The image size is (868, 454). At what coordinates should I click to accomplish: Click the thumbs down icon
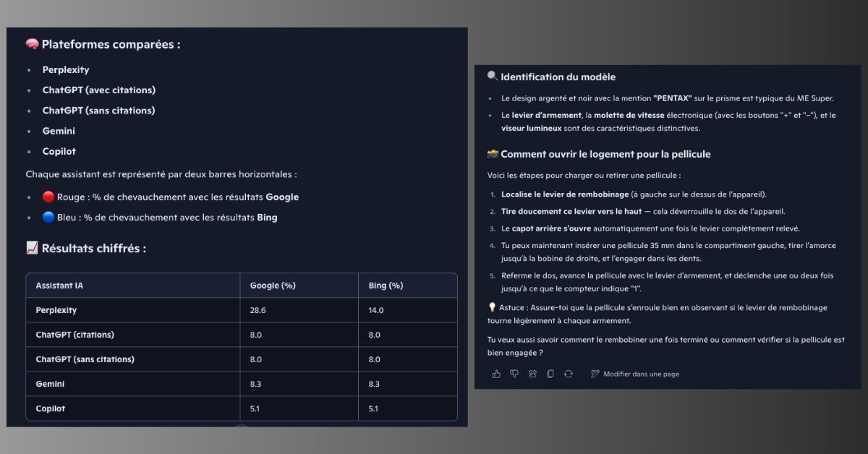514,374
